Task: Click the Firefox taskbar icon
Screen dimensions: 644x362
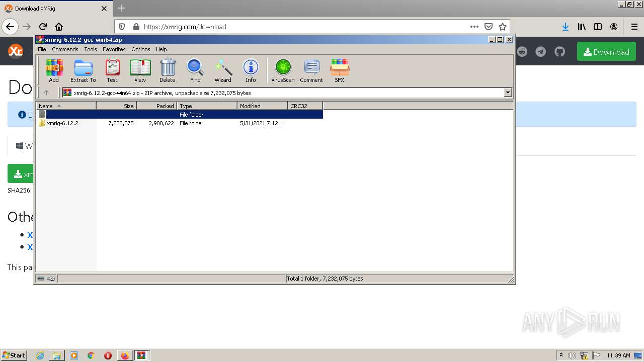Action: pos(125,355)
